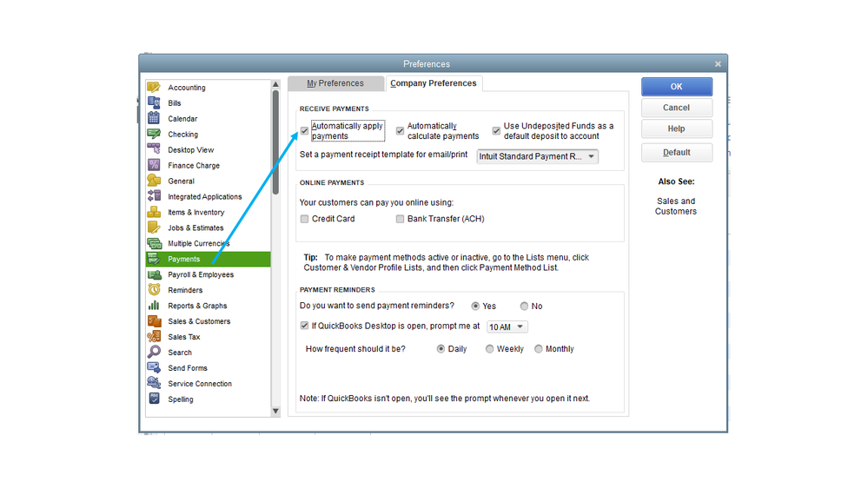Click the OK button

pos(677,87)
